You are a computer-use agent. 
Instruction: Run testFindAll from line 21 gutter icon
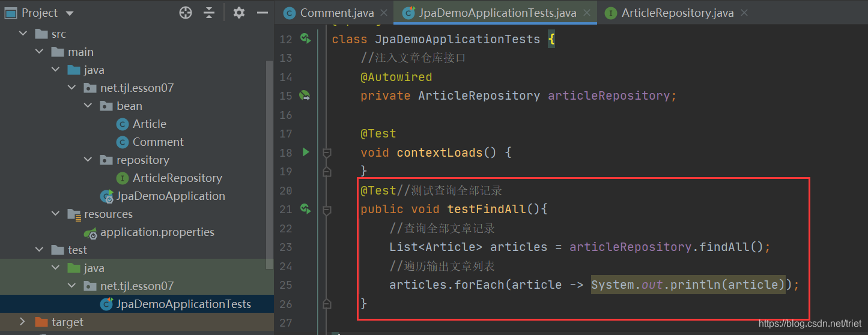[x=305, y=208]
